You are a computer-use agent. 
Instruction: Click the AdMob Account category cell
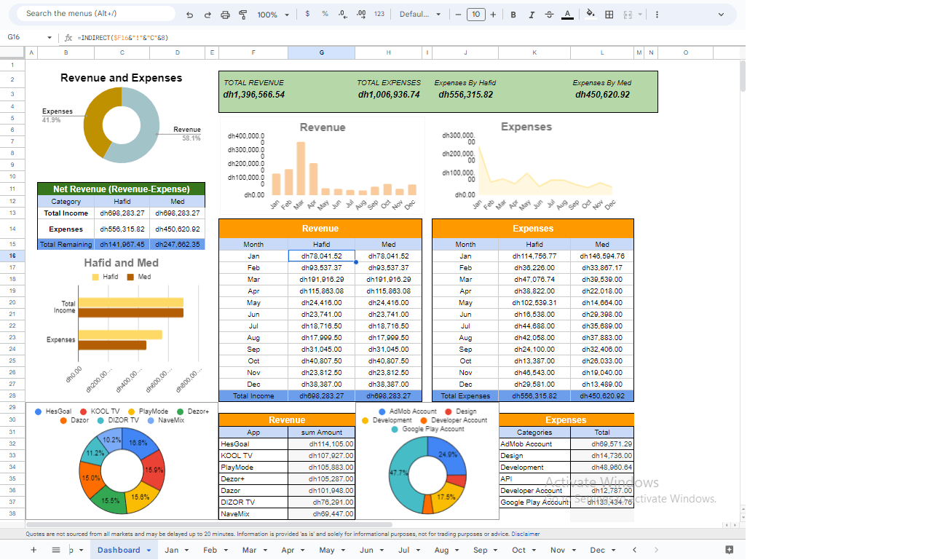coord(534,444)
